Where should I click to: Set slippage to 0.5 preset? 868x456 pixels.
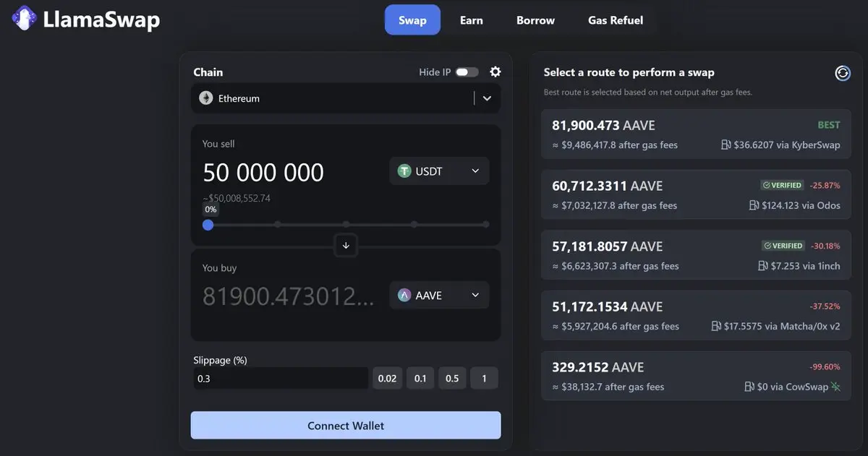(452, 378)
